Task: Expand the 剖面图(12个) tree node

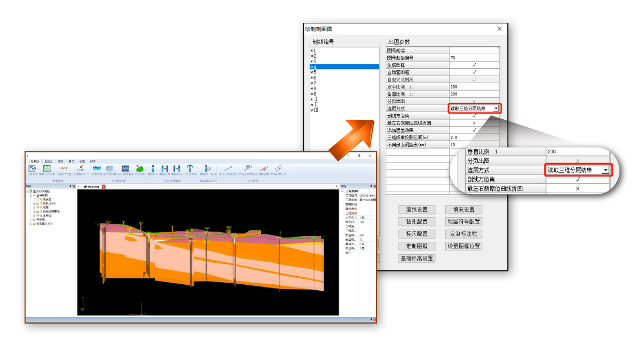Action: point(31,224)
